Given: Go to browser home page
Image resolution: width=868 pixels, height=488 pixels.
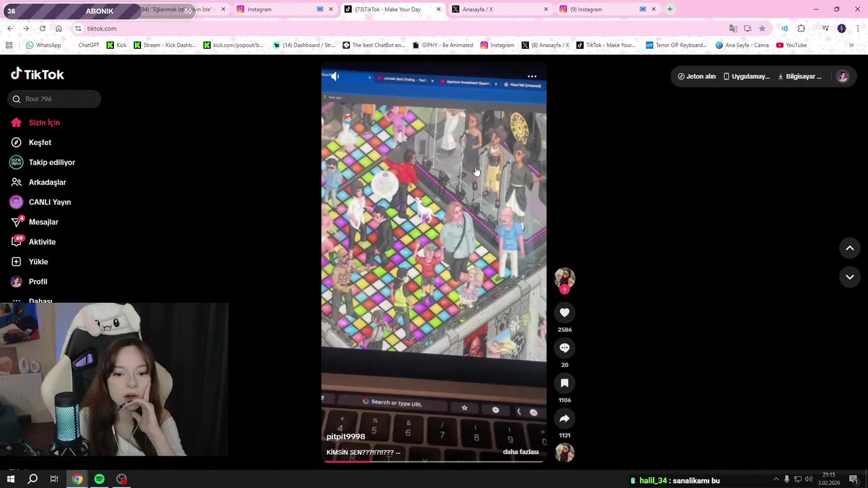Looking at the screenshot, I should point(58,28).
